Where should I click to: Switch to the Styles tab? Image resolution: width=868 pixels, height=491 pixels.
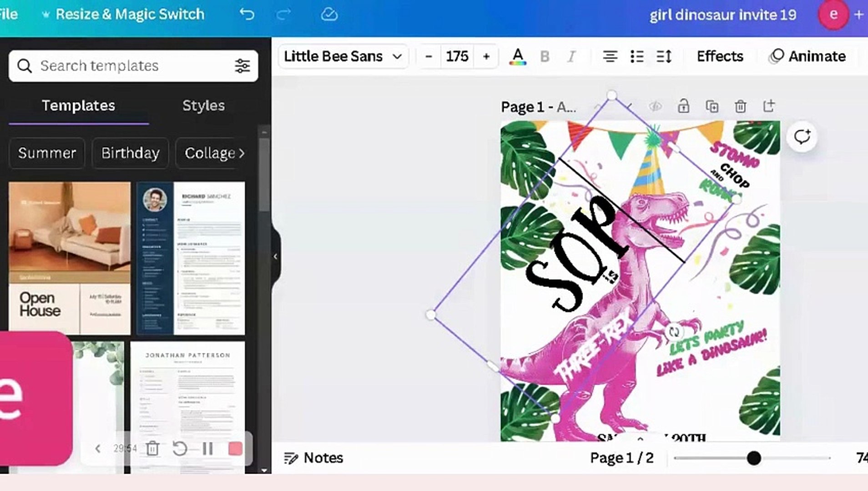pyautogui.click(x=203, y=106)
